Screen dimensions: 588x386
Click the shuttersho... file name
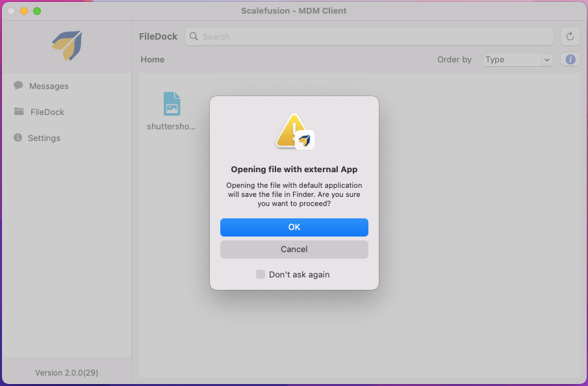pyautogui.click(x=171, y=127)
